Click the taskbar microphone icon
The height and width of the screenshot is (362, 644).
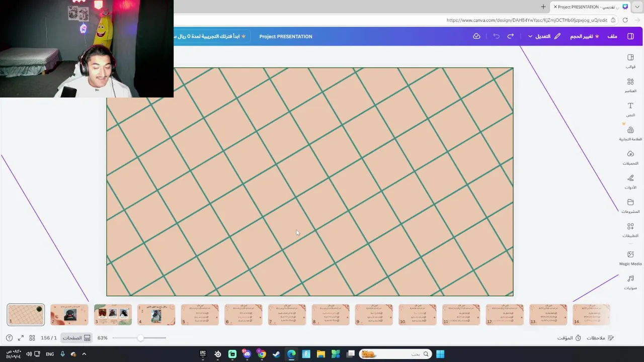tap(62, 354)
